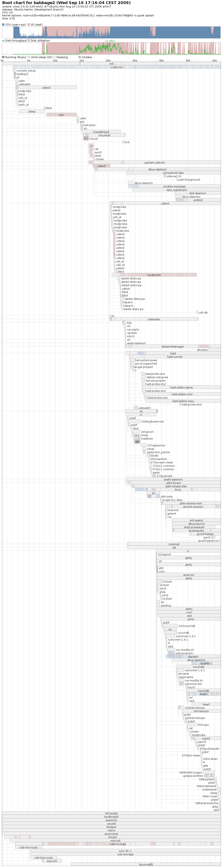223x868 pixels.
Task: Select the collector process bar
Action: click(x=117, y=67)
